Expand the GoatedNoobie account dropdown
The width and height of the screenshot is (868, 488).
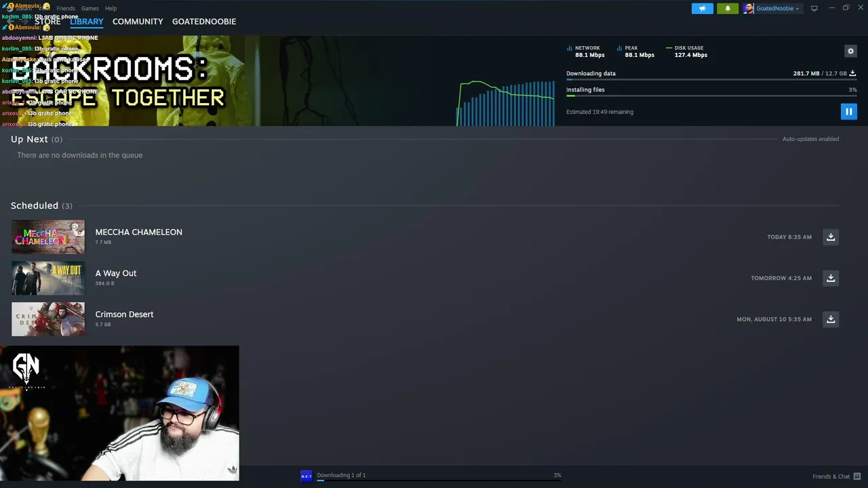798,9
